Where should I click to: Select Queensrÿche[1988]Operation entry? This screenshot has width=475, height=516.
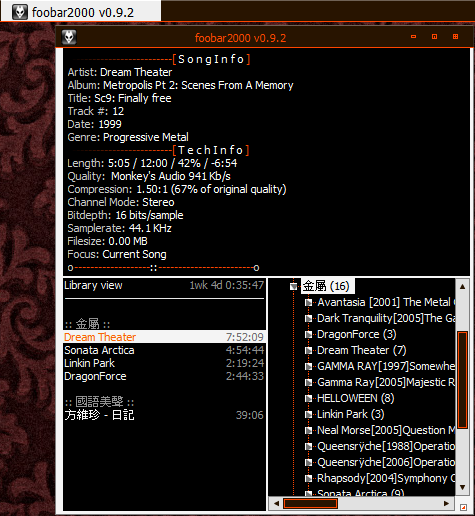pyautogui.click(x=386, y=446)
